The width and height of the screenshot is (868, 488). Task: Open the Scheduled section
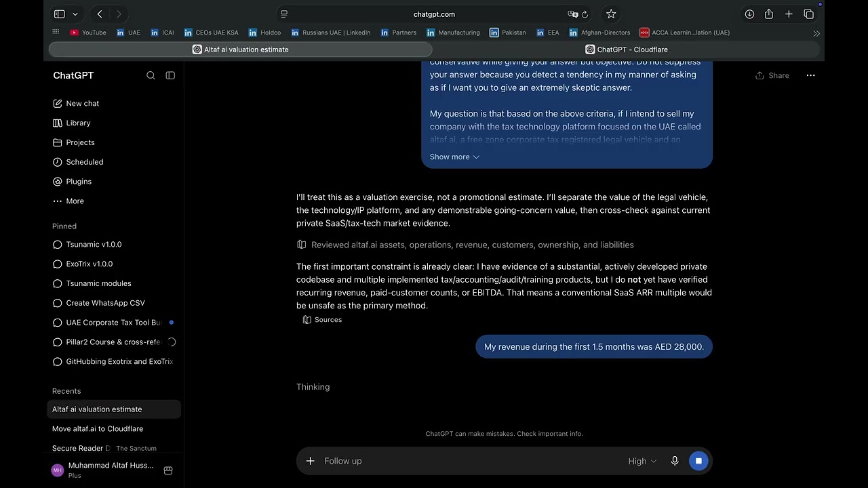click(x=78, y=163)
